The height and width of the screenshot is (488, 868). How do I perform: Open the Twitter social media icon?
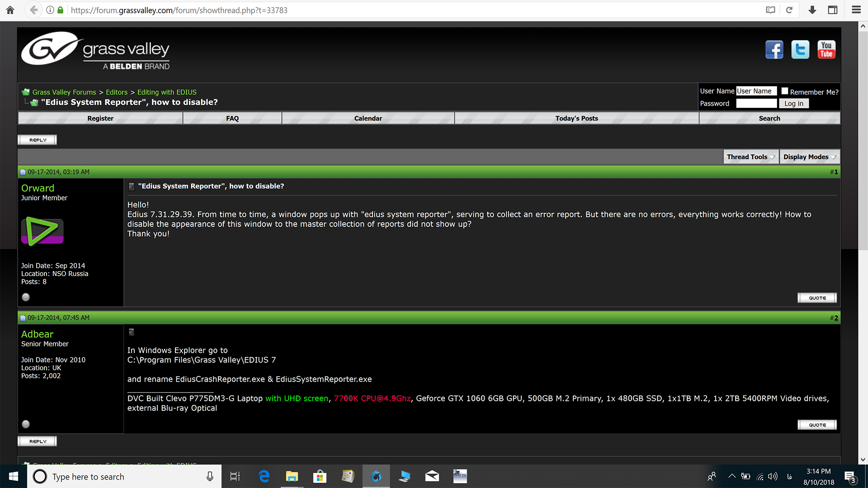tap(800, 49)
